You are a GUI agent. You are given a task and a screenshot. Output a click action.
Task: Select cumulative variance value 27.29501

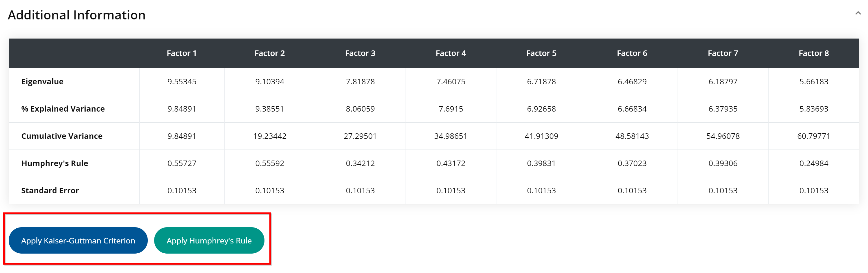click(360, 136)
